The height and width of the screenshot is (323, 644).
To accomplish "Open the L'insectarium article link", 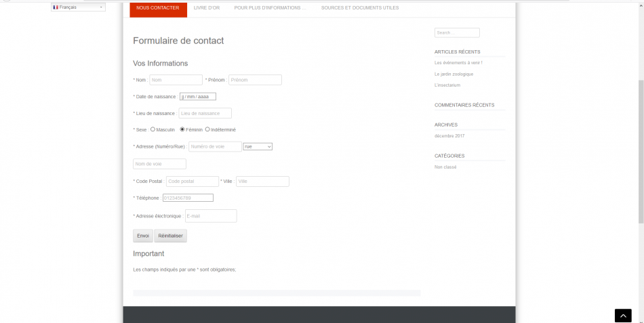I will [x=447, y=85].
